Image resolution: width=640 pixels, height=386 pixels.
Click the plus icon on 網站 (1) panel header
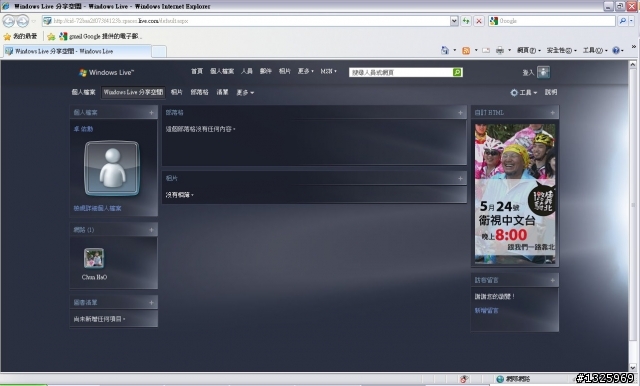pyautogui.click(x=151, y=230)
